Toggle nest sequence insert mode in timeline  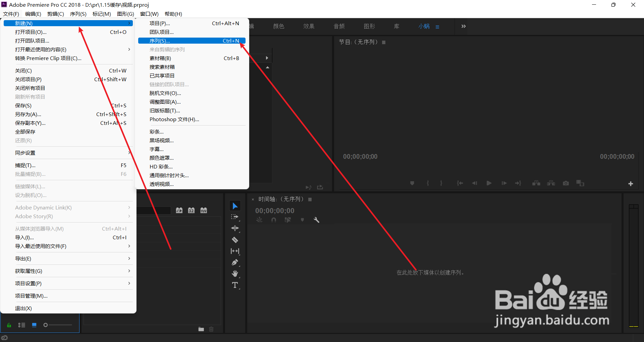coord(259,220)
